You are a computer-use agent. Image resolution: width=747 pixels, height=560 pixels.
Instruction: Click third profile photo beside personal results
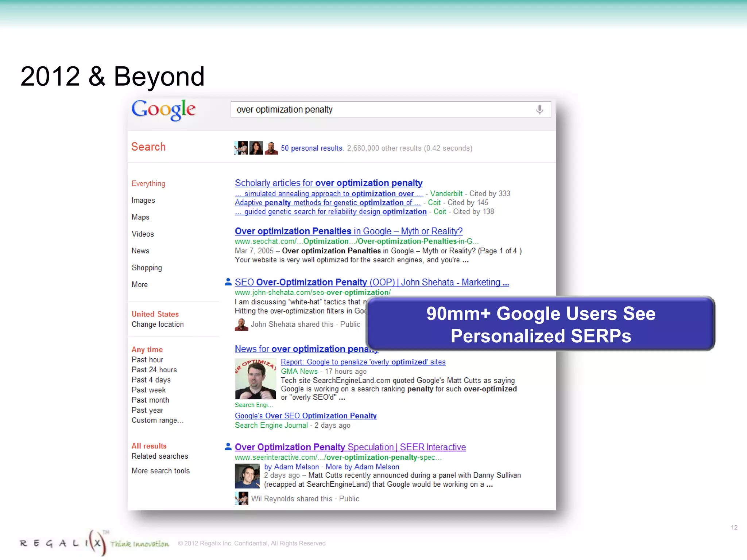click(x=271, y=148)
